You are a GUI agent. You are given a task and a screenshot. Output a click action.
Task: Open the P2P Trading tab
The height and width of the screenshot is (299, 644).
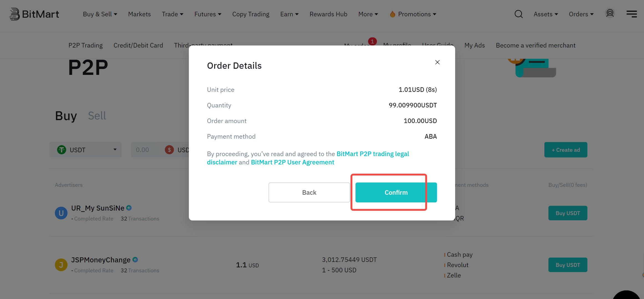pyautogui.click(x=85, y=45)
